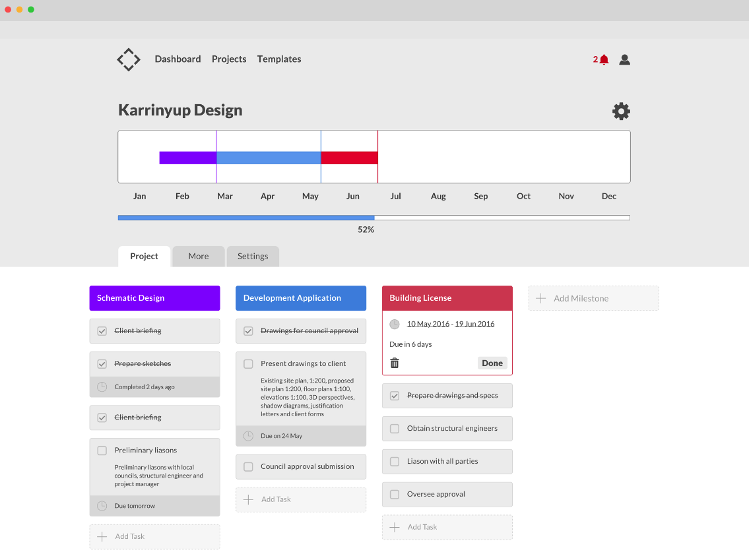The height and width of the screenshot is (560, 749).
Task: Click Development Application milestone header
Action: coord(301,298)
